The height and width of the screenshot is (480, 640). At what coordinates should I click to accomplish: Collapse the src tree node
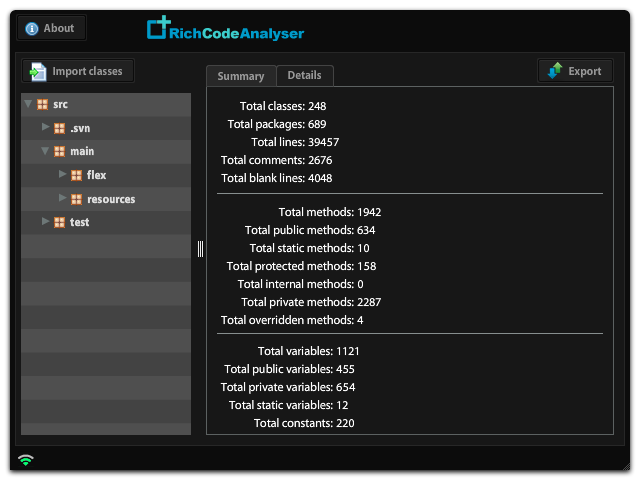(29, 104)
